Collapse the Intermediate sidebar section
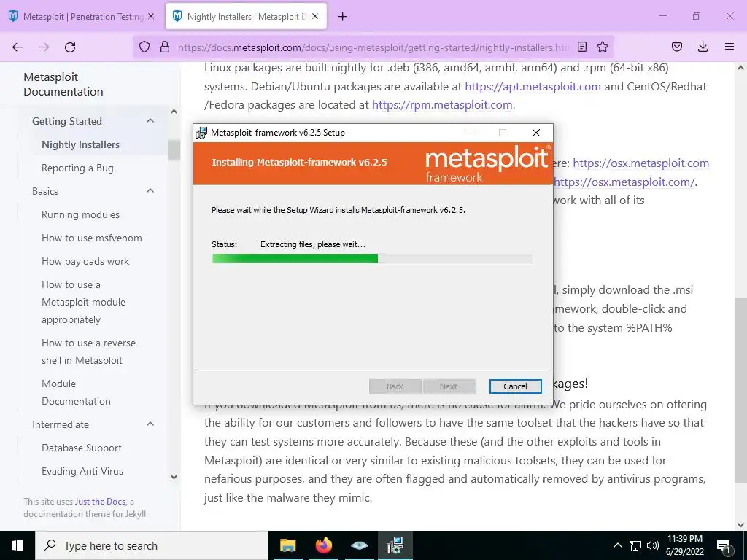Viewport: 747px width, 560px height. pyautogui.click(x=150, y=424)
